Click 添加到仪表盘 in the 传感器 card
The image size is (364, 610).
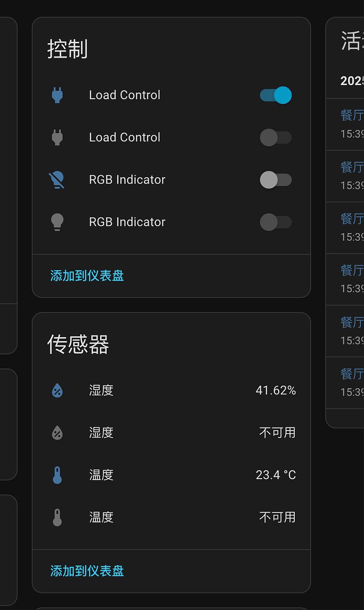(87, 571)
